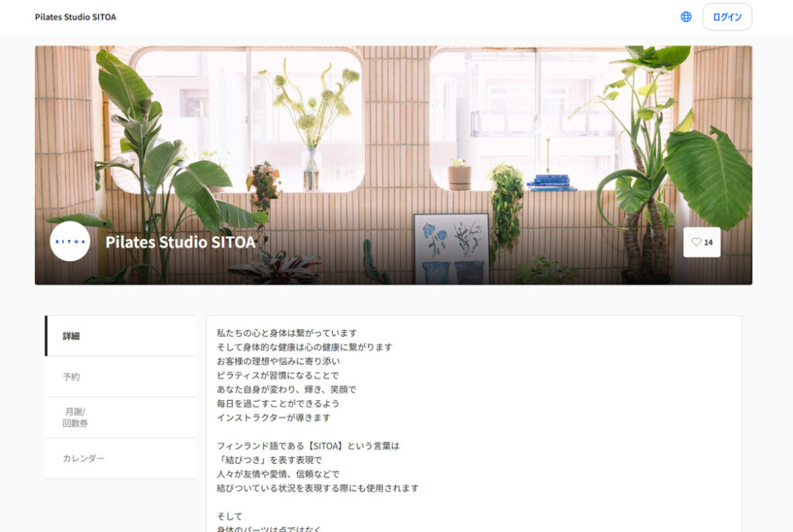Click the globe language selector icon
The width and height of the screenshot is (793, 532).
(685, 17)
